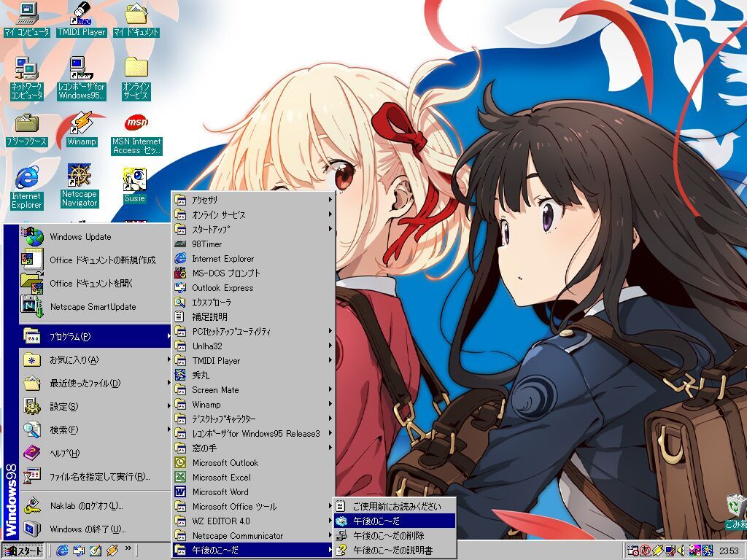The image size is (747, 560).
Task: Select the Winamp desktop shortcut
Action: [x=82, y=130]
